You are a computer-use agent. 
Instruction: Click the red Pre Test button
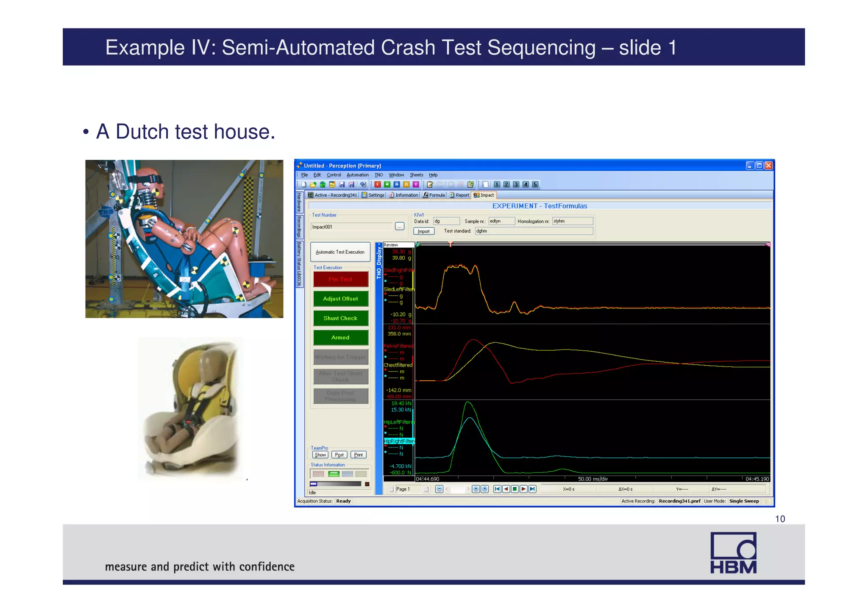click(341, 280)
